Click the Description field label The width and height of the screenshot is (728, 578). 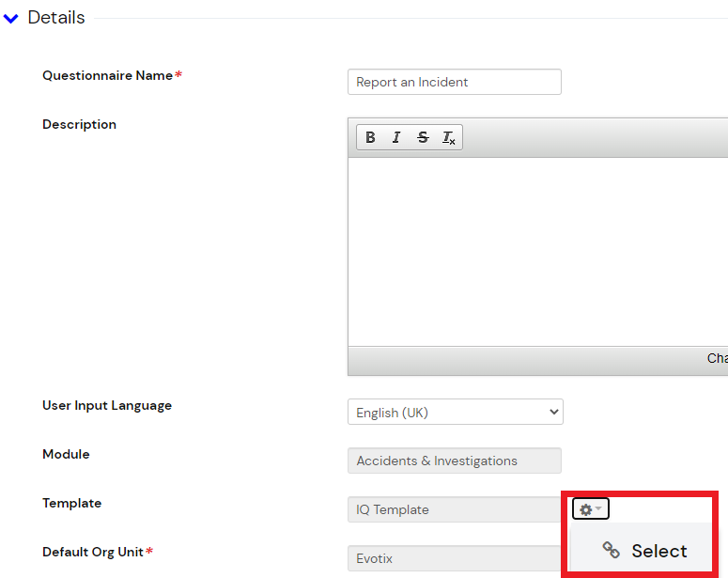click(79, 124)
